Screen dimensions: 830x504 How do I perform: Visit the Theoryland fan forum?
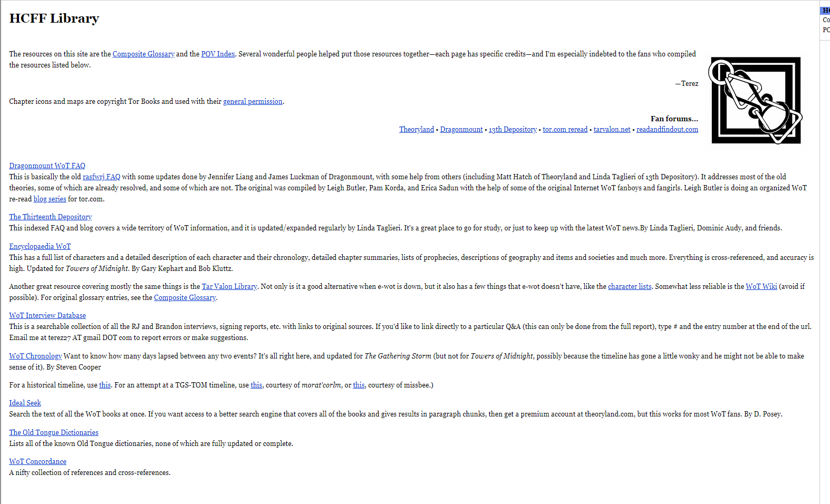tap(417, 129)
